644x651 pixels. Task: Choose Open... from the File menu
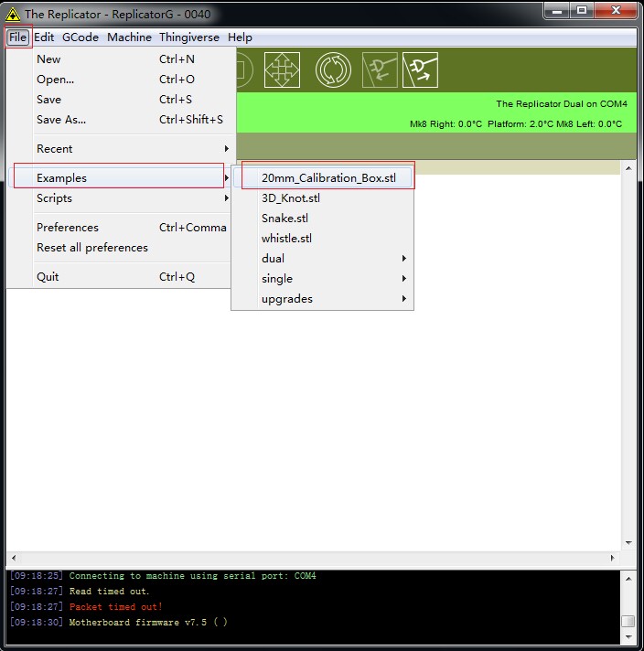(121, 79)
